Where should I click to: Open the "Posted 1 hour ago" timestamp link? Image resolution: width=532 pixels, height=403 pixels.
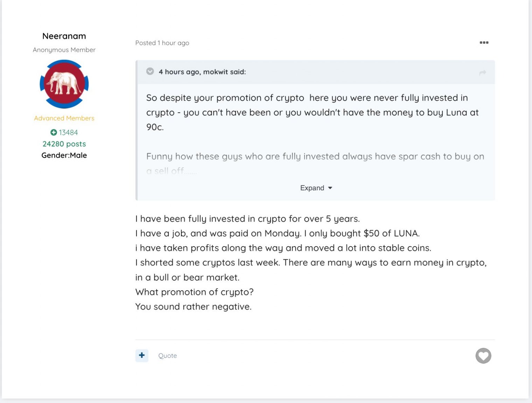point(162,43)
